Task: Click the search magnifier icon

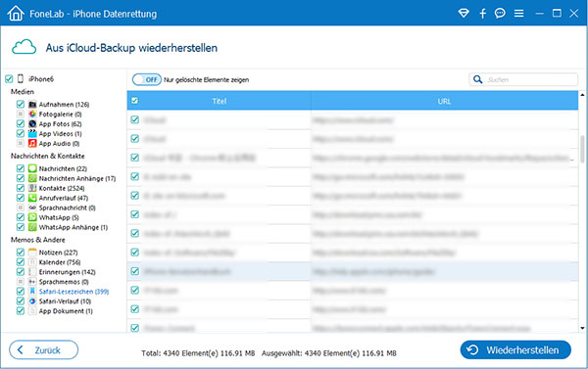Action: pos(477,79)
